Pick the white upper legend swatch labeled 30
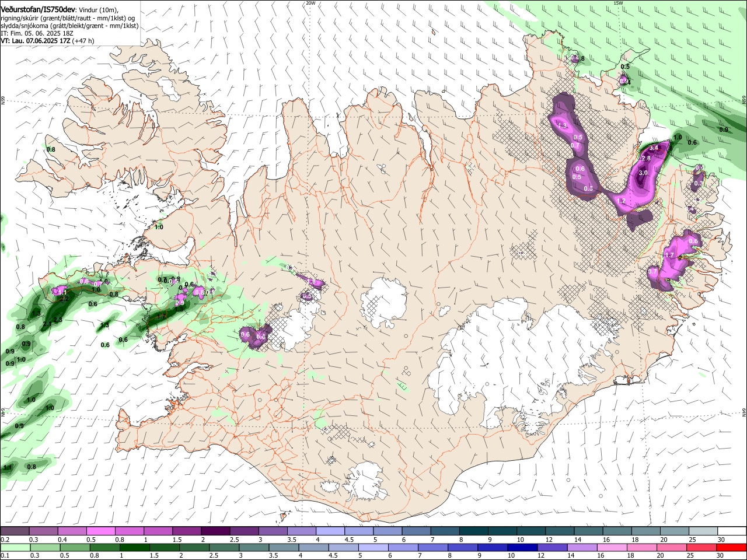The width and height of the screenshot is (747, 560). pyautogui.click(x=731, y=531)
